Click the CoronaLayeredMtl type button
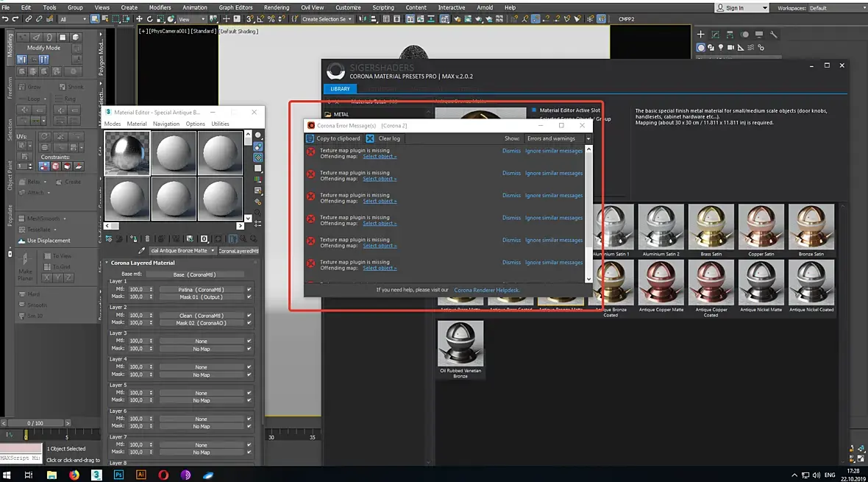This screenshot has width=868, height=482. click(x=238, y=251)
